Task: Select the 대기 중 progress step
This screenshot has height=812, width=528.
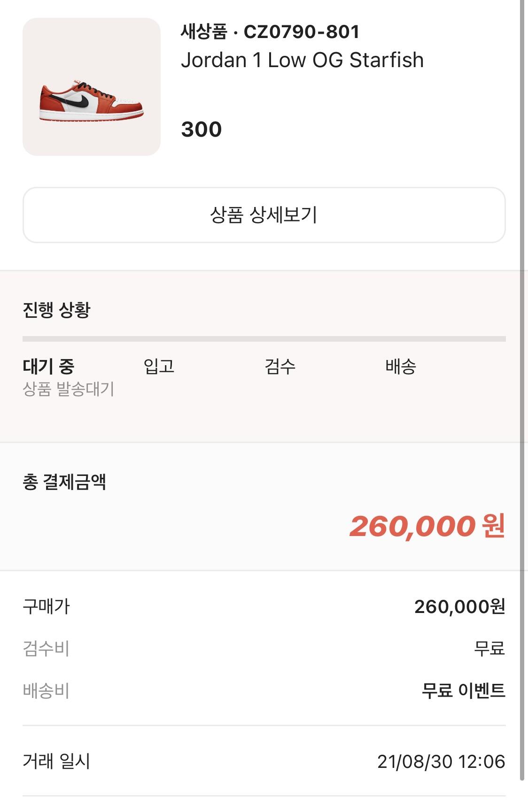Action: pyautogui.click(x=48, y=366)
